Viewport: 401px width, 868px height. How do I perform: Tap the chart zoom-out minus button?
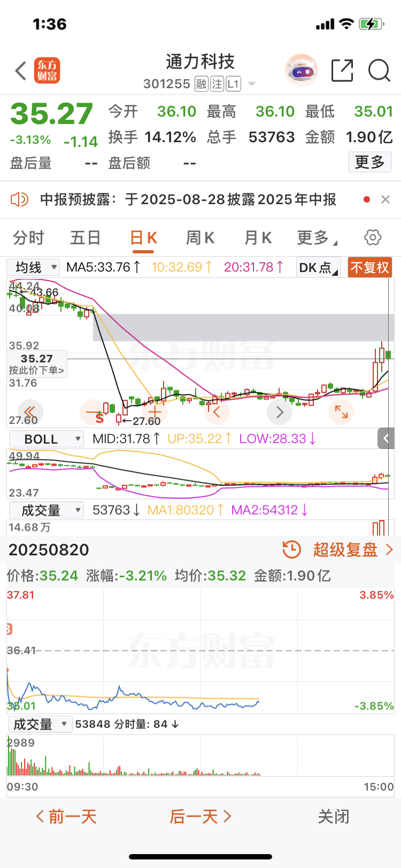coord(92,412)
